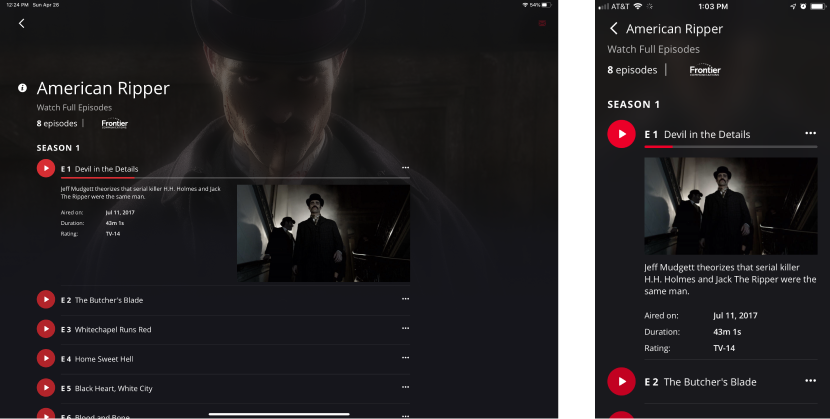This screenshot has height=419, width=830.
Task: Open more options for E4 on tablet
Action: pos(405,358)
